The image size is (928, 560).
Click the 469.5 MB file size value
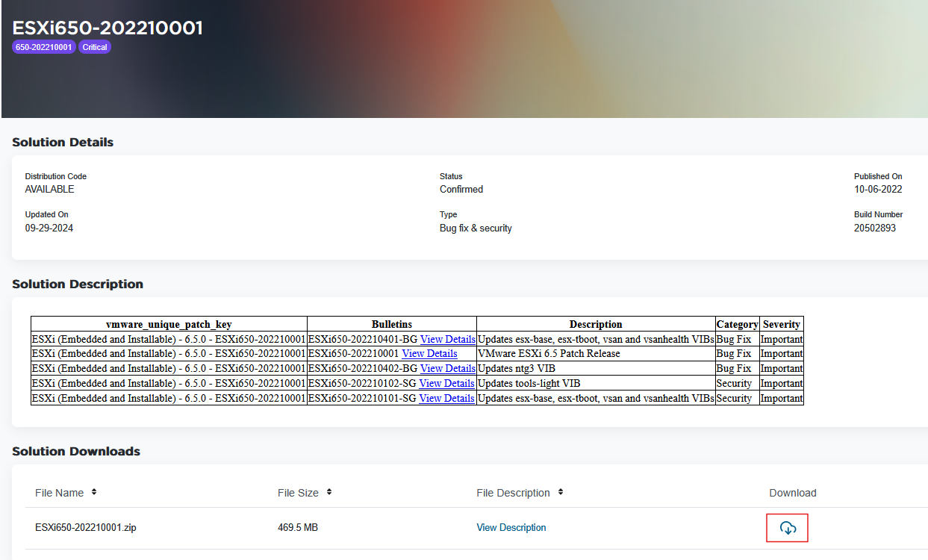[x=298, y=528]
